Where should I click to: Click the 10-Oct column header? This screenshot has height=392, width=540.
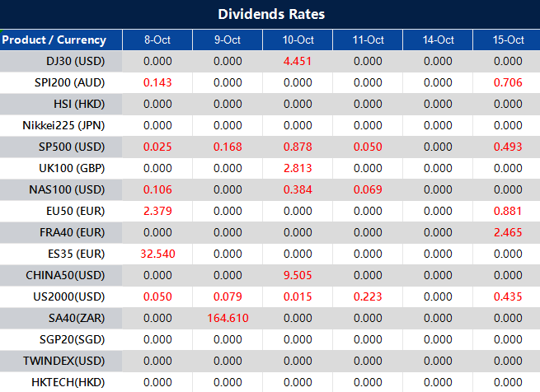(298, 40)
